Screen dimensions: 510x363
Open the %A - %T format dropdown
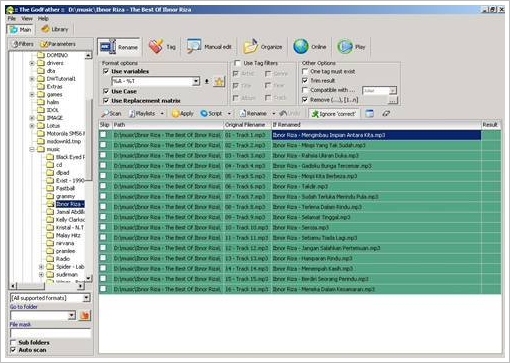tap(196, 81)
